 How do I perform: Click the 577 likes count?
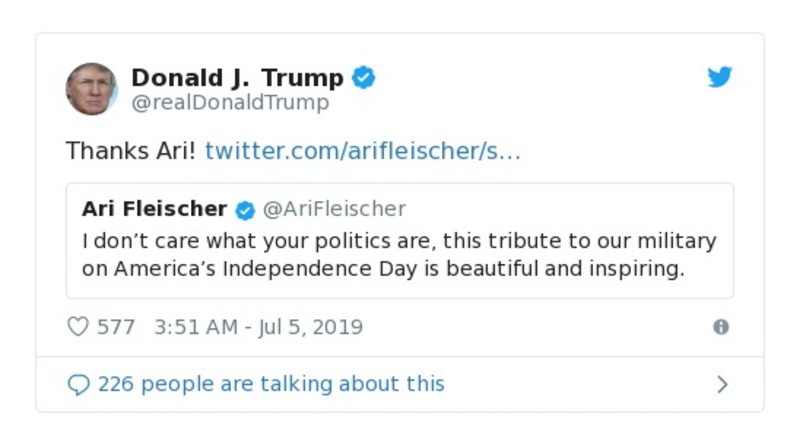pos(115,327)
